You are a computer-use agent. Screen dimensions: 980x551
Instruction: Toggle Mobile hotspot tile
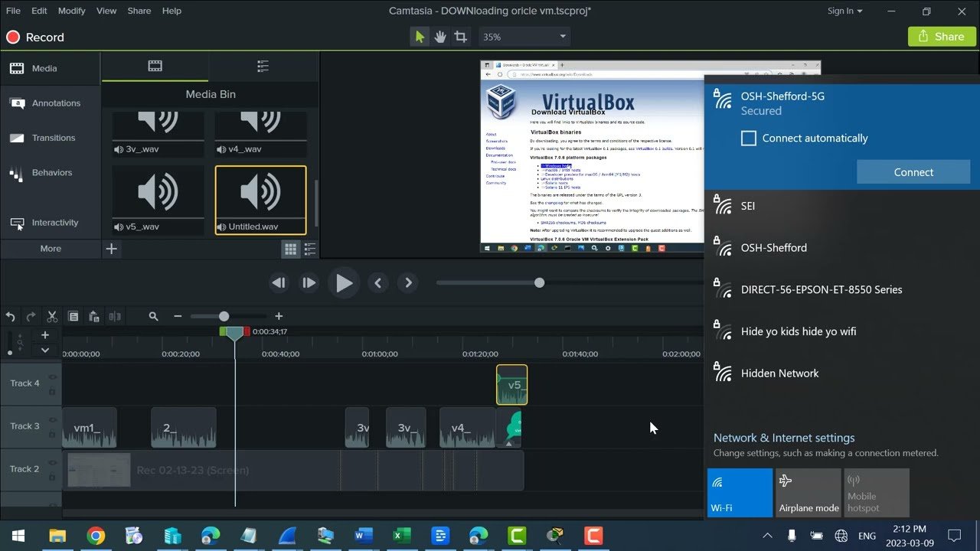click(x=877, y=493)
